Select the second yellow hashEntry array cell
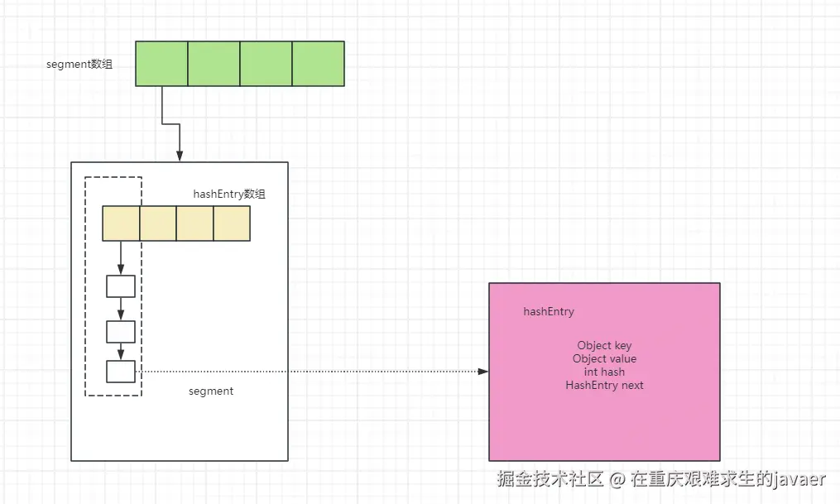 click(x=158, y=223)
